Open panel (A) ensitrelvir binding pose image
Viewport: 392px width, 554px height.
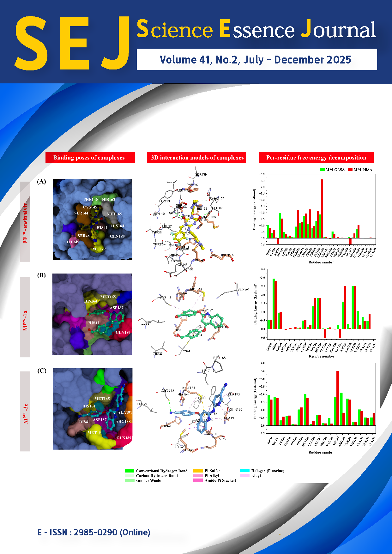coord(93,219)
